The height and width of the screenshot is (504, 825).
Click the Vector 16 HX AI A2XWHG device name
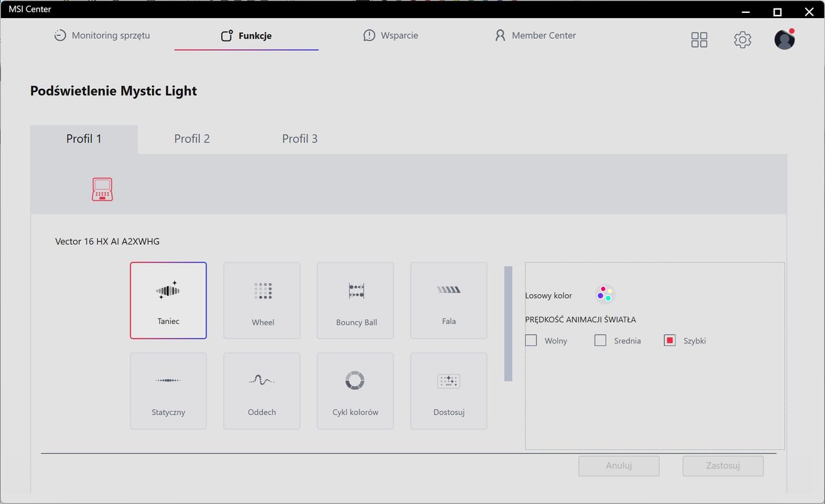click(x=108, y=242)
